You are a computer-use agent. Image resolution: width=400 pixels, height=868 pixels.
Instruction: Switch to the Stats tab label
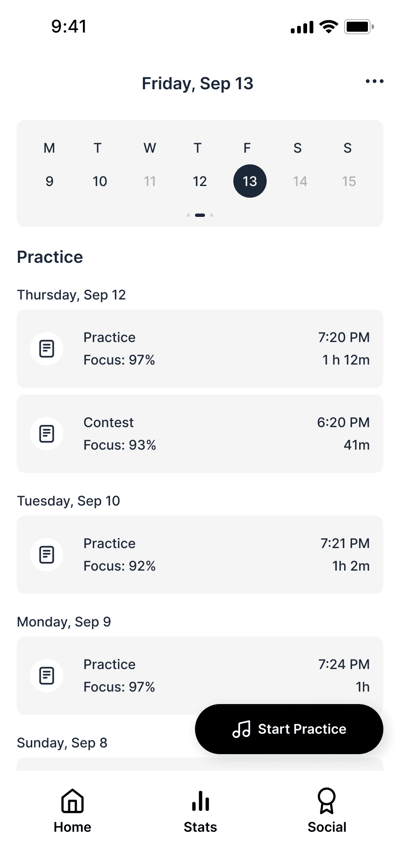click(x=200, y=827)
